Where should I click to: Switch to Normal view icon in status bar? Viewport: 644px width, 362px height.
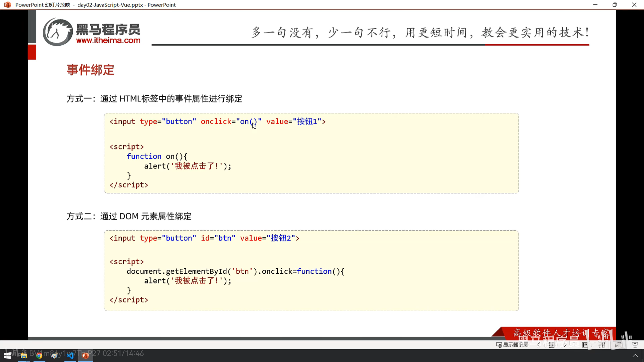[x=585, y=345]
